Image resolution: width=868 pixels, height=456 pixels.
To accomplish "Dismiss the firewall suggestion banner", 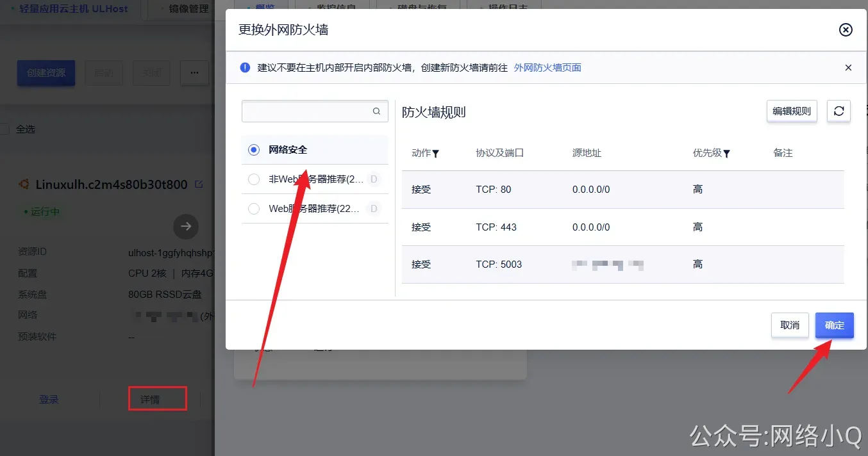I will (848, 67).
